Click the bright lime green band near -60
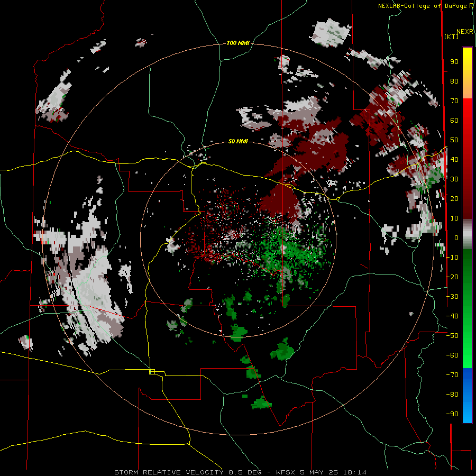 pyautogui.click(x=467, y=356)
